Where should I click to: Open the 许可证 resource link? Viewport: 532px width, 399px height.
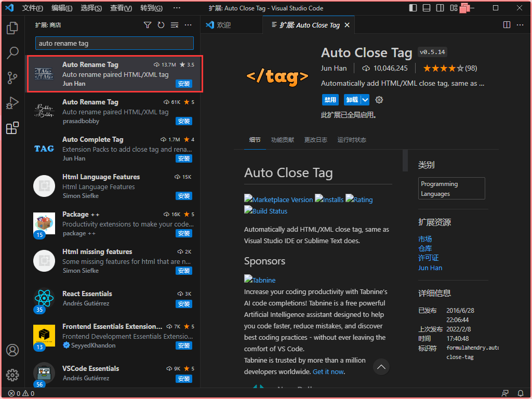pyautogui.click(x=428, y=258)
